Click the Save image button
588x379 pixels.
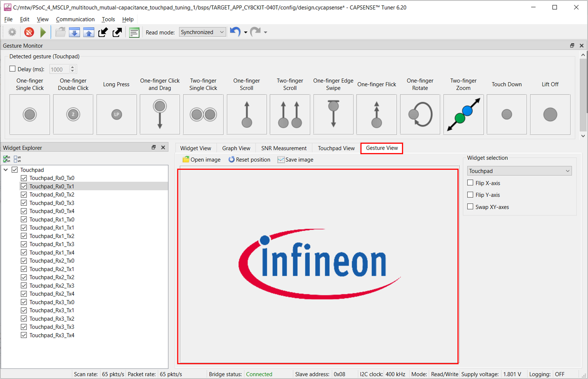coord(295,159)
